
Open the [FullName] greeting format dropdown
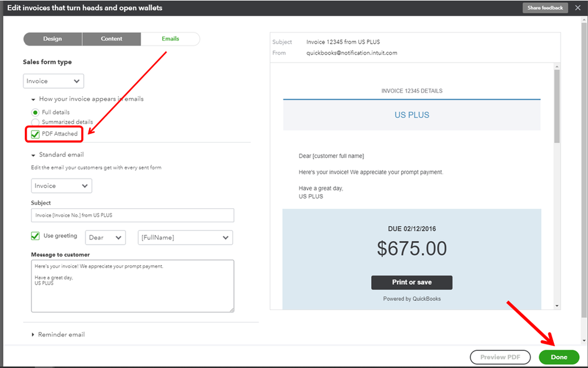(185, 238)
